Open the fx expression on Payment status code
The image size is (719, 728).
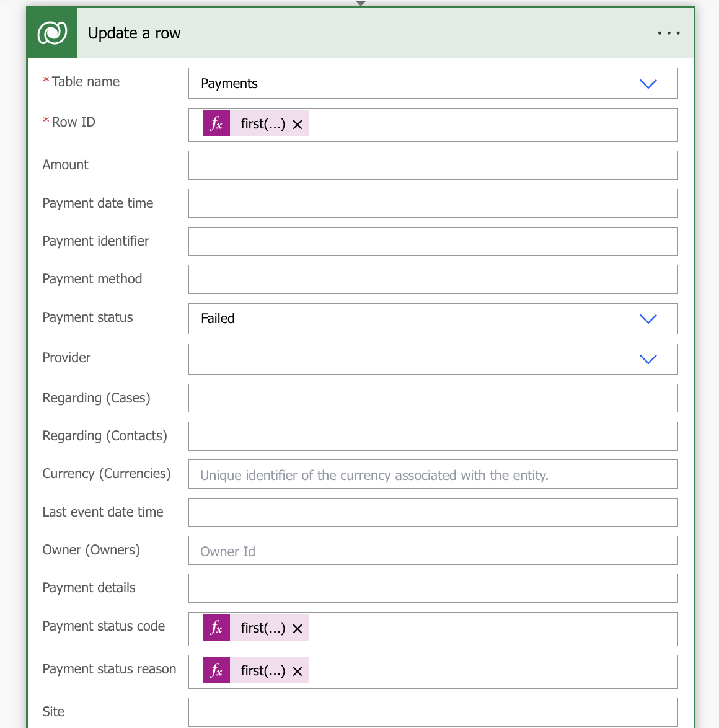216,628
